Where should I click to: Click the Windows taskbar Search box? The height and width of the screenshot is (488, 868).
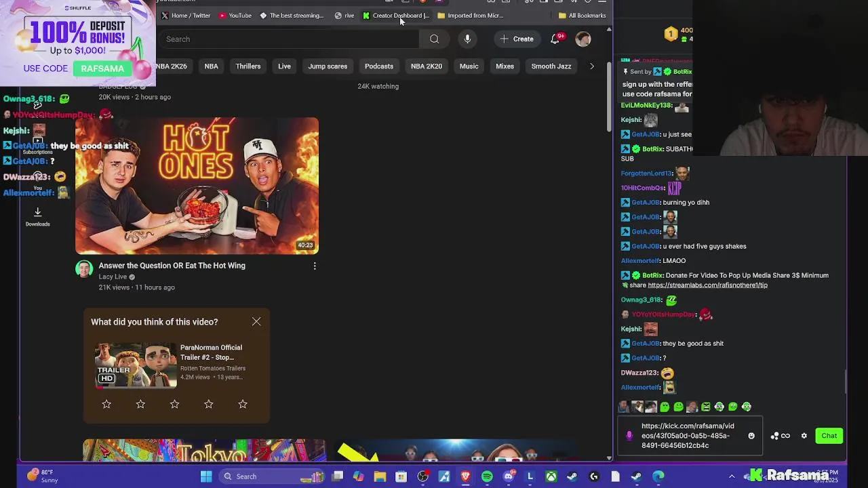[271, 476]
